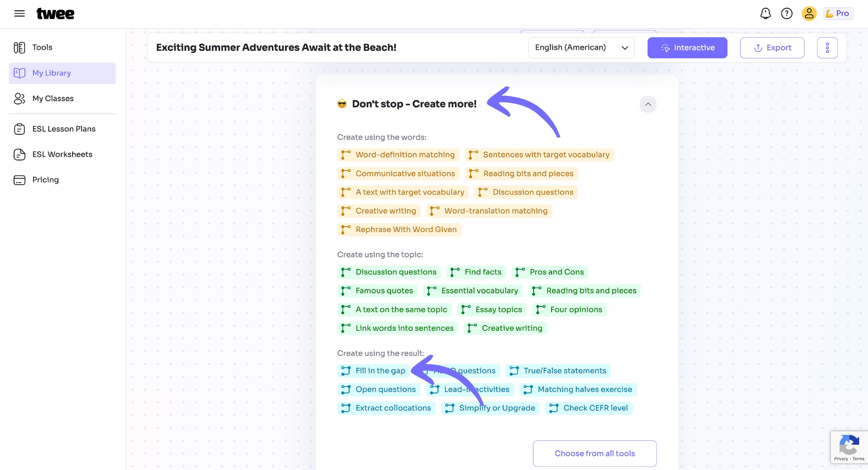Open the Export options
Image resolution: width=868 pixels, height=470 pixels.
point(772,48)
